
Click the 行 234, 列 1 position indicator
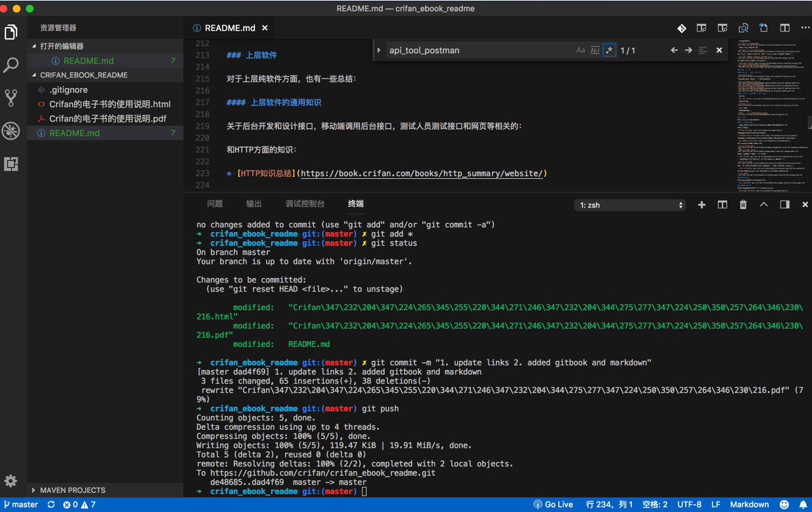click(x=609, y=505)
